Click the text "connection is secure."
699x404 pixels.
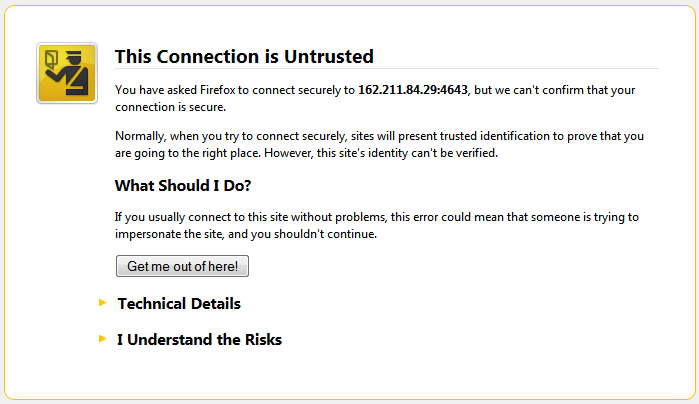[x=170, y=106]
